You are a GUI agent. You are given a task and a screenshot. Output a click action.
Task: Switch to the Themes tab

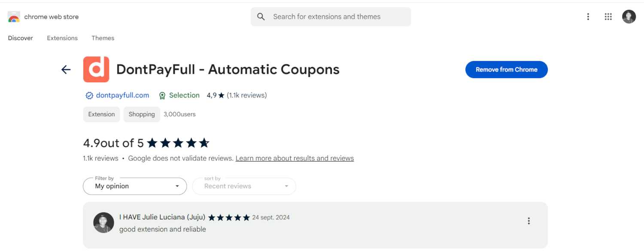(103, 38)
